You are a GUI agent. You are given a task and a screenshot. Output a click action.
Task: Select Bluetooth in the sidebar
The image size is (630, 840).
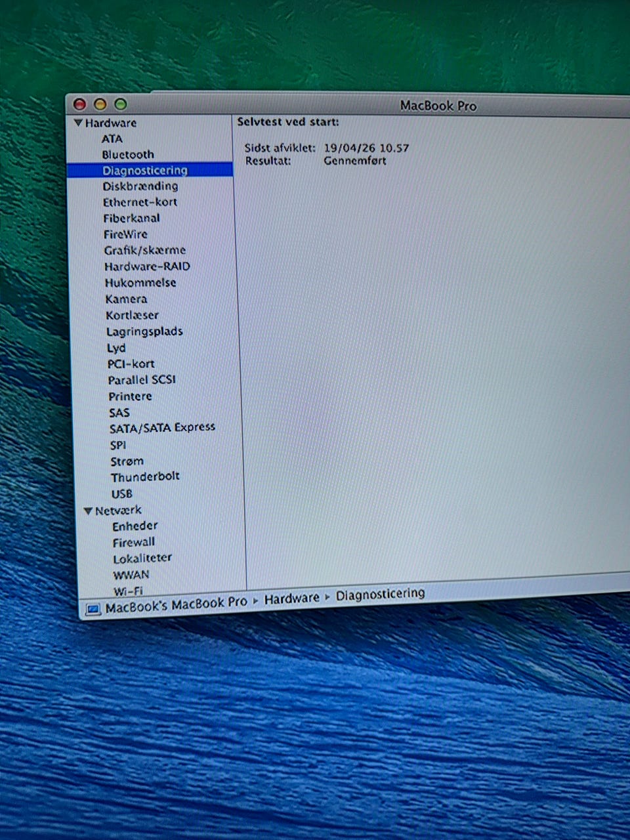128,154
